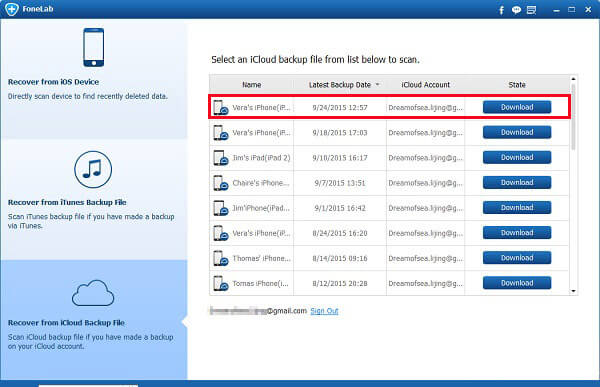Click the date cell "9/18/2015 17:03"
The height and width of the screenshot is (387, 600).
point(340,133)
